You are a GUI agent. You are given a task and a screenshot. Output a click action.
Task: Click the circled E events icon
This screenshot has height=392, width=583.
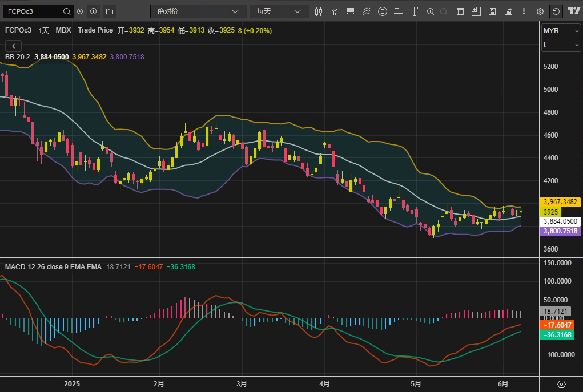point(383,11)
